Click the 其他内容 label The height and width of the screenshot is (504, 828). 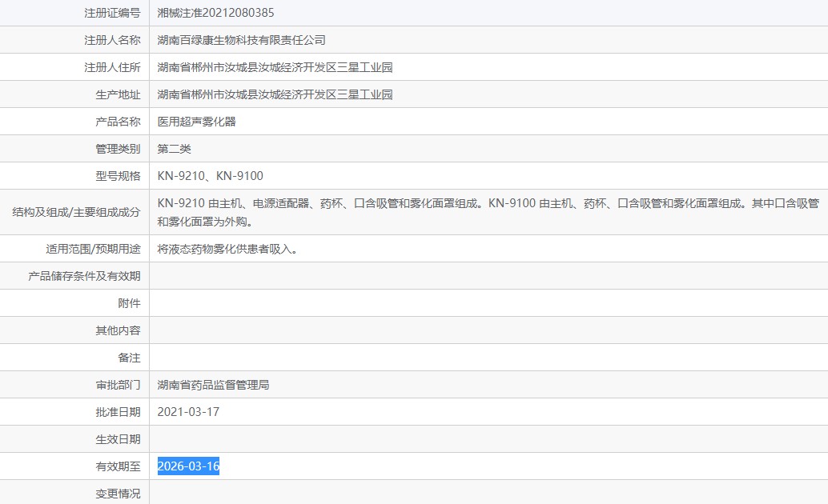click(118, 330)
